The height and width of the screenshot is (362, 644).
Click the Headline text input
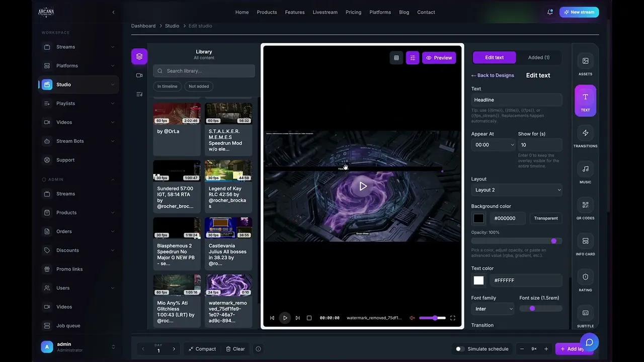[517, 100]
